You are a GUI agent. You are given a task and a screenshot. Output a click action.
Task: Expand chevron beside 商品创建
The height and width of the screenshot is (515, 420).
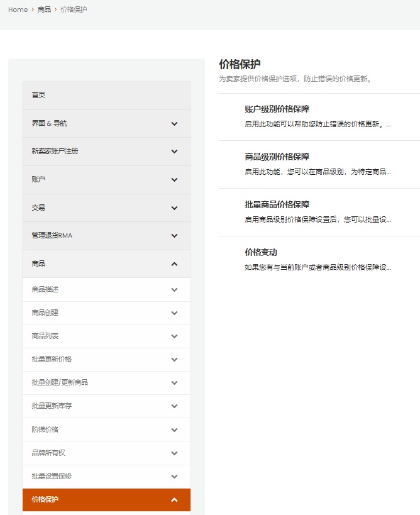click(174, 313)
